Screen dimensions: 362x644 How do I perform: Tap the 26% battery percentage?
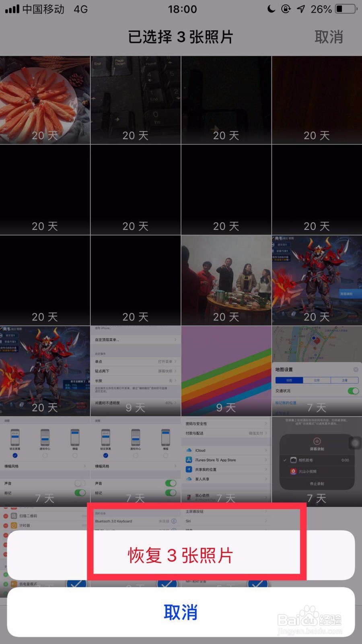click(x=321, y=9)
